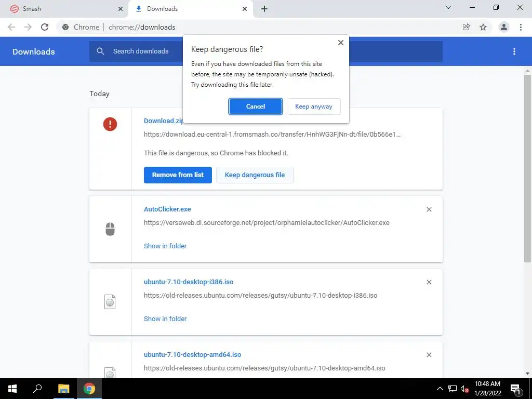Open the AutoClicker.exe download link
532x399 pixels.
pos(167,209)
